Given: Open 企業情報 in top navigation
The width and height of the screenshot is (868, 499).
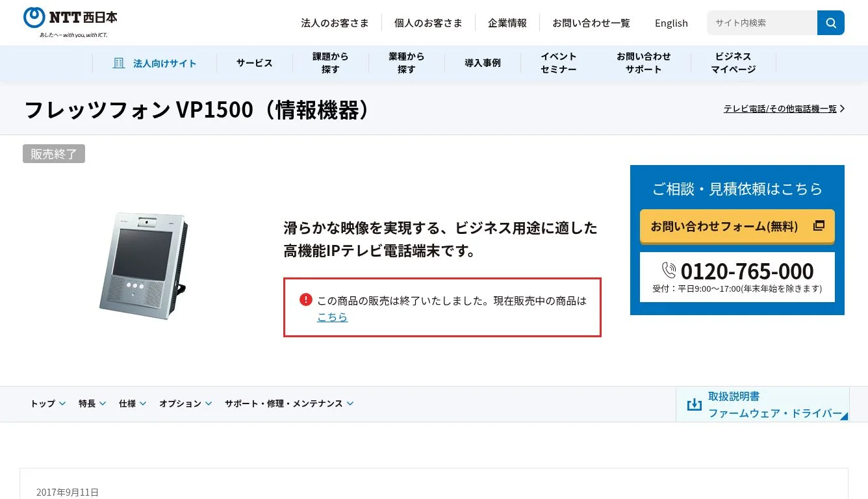Looking at the screenshot, I should 507,23.
